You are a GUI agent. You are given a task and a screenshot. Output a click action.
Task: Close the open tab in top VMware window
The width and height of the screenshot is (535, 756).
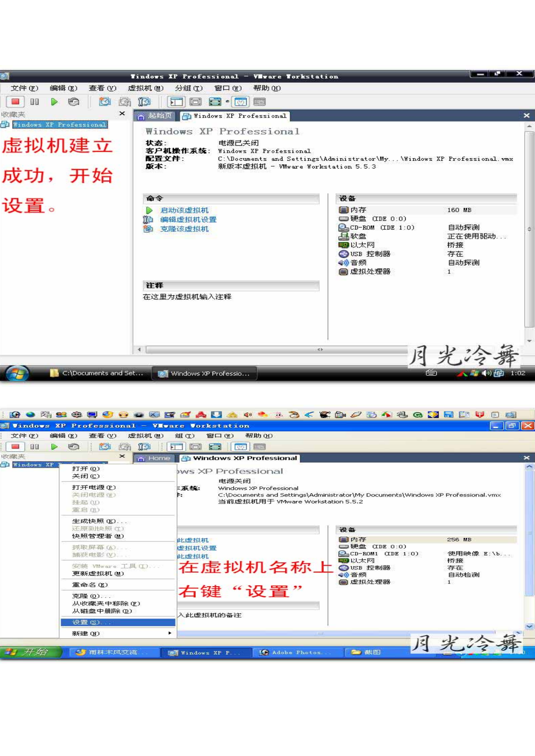[526, 116]
